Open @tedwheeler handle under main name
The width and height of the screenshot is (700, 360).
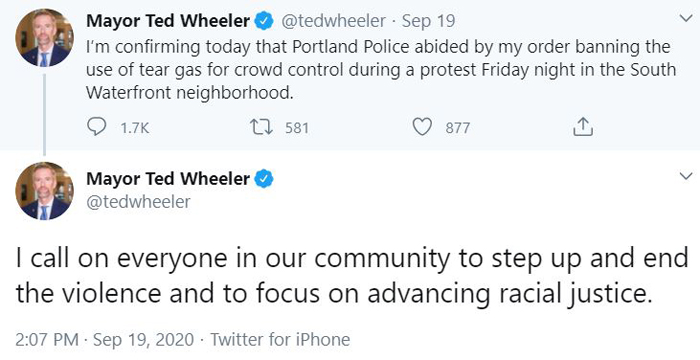(x=138, y=202)
